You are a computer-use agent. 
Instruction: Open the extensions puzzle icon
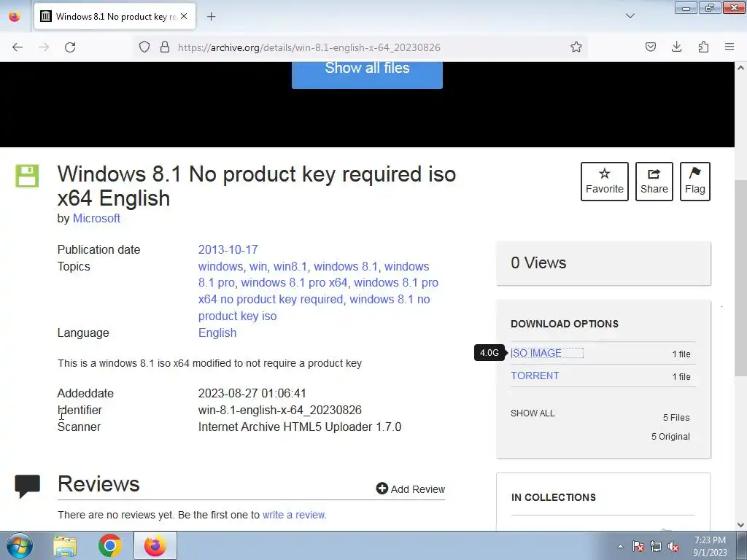[703, 47]
